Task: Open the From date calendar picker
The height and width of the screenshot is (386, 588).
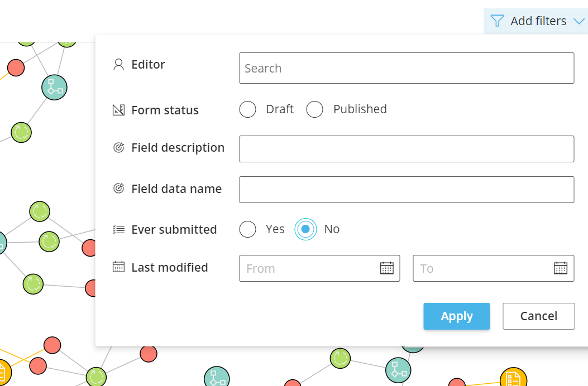Action: coord(386,268)
